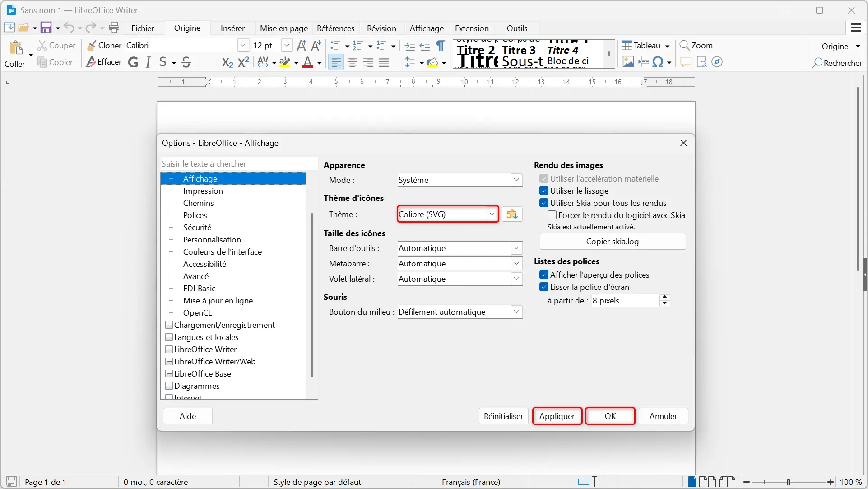Click the options search text field
Viewport: 868px width, 489px height.
[239, 163]
